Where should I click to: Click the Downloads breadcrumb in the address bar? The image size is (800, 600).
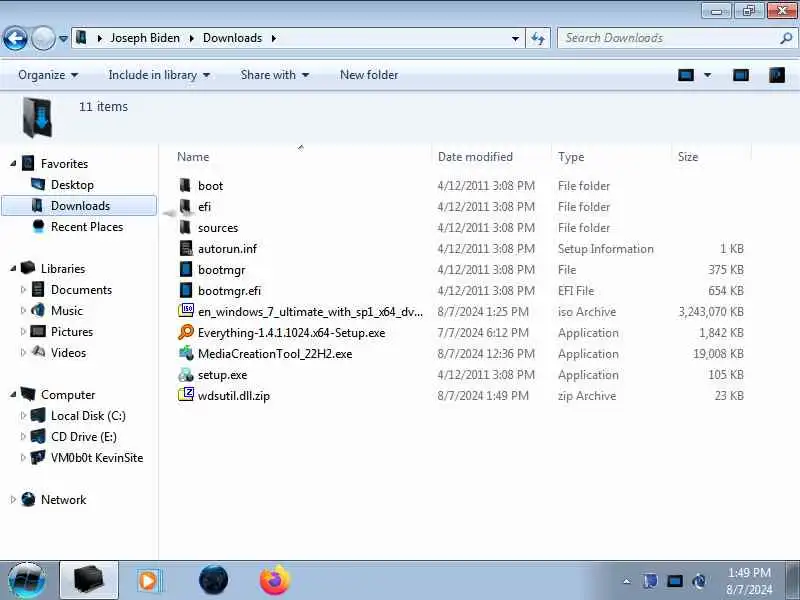tap(232, 38)
